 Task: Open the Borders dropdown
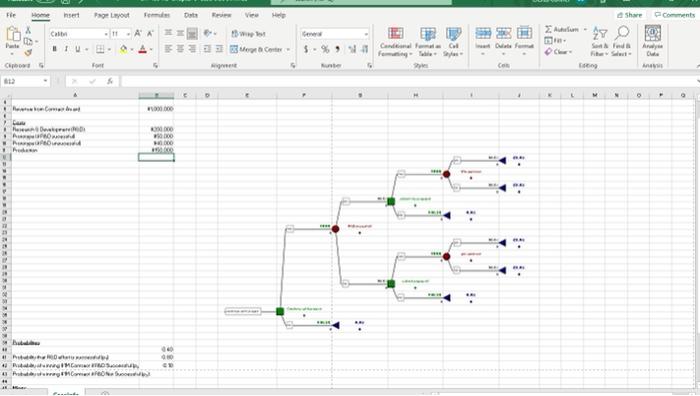coord(109,49)
